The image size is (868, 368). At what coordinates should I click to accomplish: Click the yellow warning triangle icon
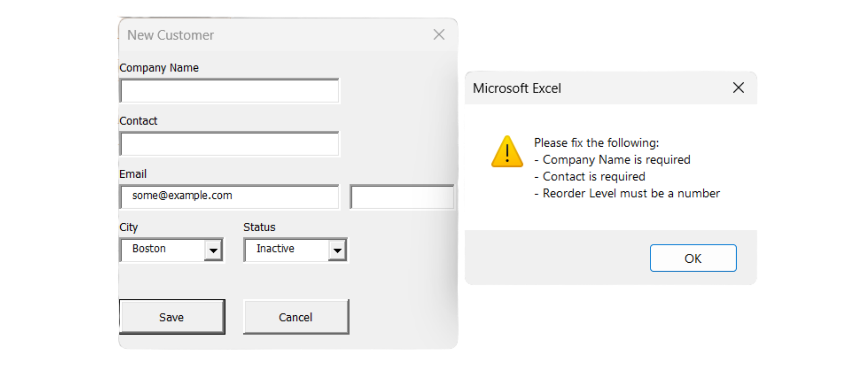tap(507, 152)
